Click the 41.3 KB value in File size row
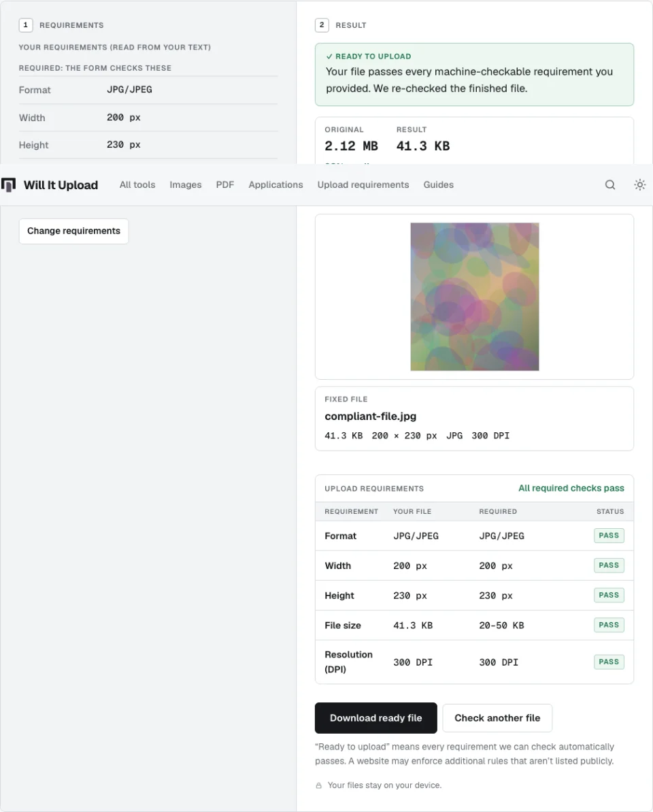This screenshot has height=812, width=653. [413, 626]
